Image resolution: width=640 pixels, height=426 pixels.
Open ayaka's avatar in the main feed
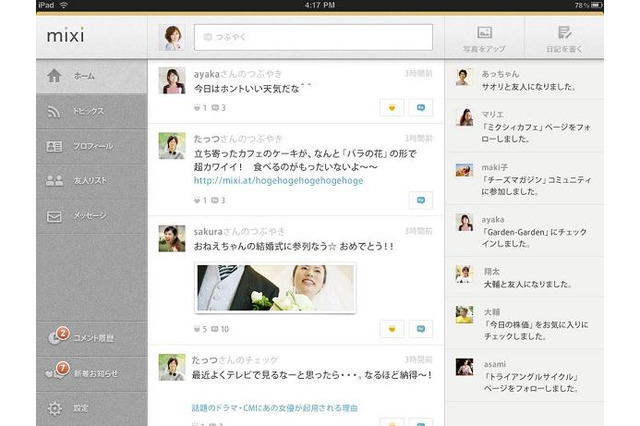click(x=172, y=81)
